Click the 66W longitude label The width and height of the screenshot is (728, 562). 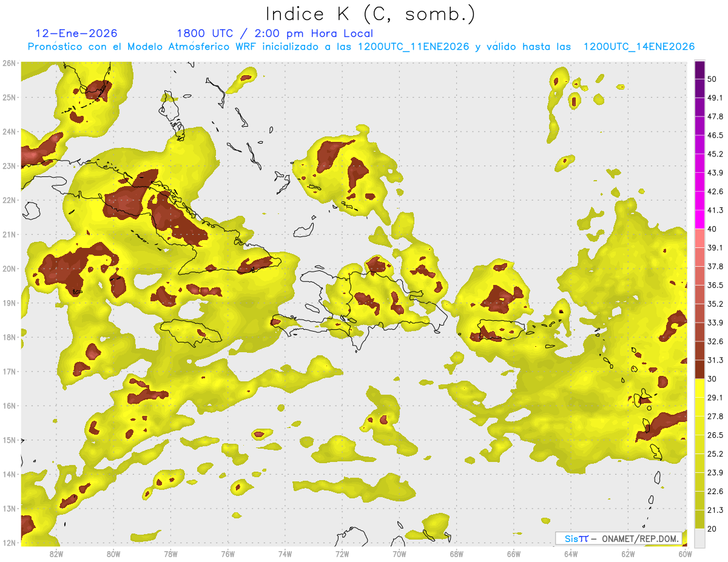tap(514, 554)
